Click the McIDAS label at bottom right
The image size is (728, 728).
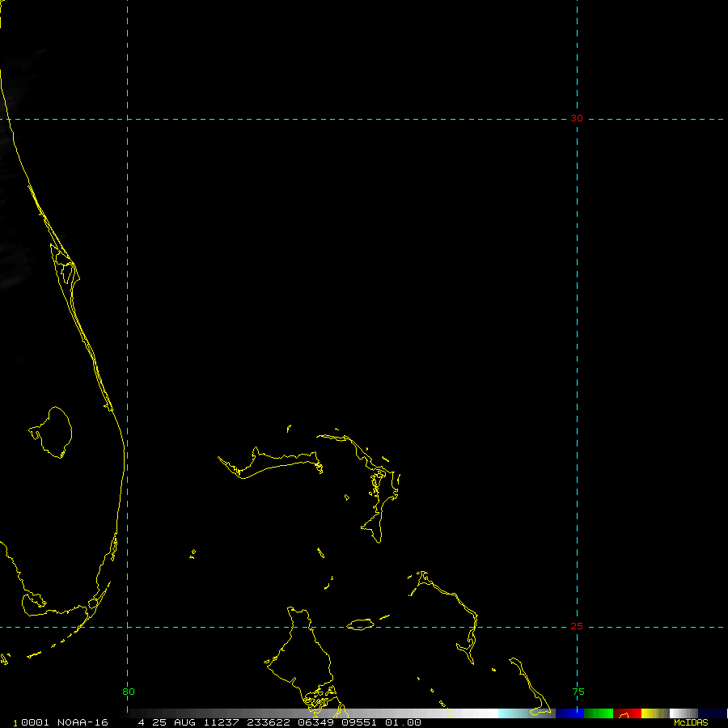[691, 722]
